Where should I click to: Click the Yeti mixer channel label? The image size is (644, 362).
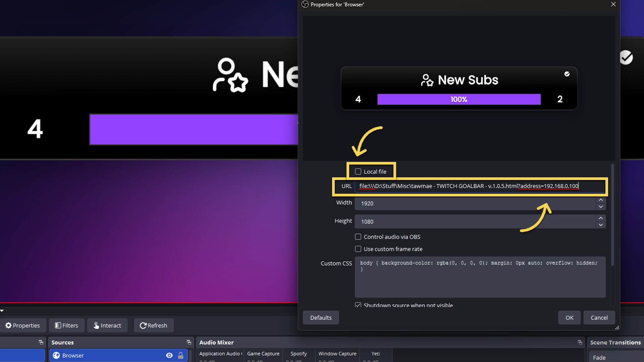point(376,354)
